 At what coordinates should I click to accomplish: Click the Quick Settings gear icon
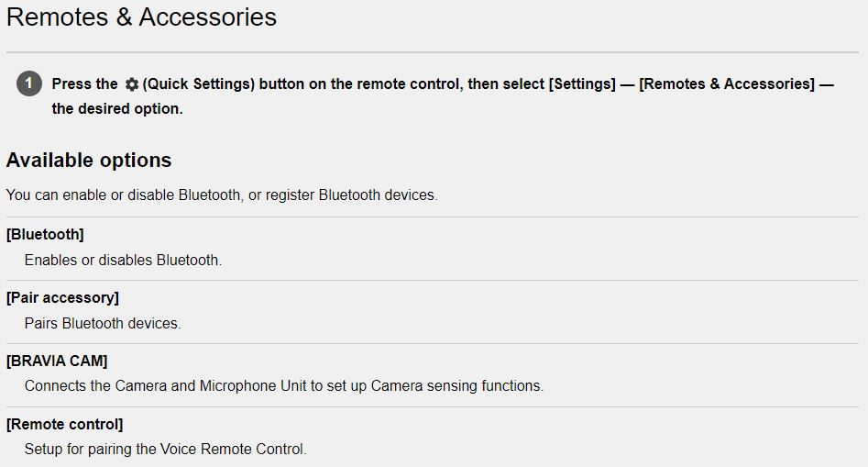tap(131, 84)
